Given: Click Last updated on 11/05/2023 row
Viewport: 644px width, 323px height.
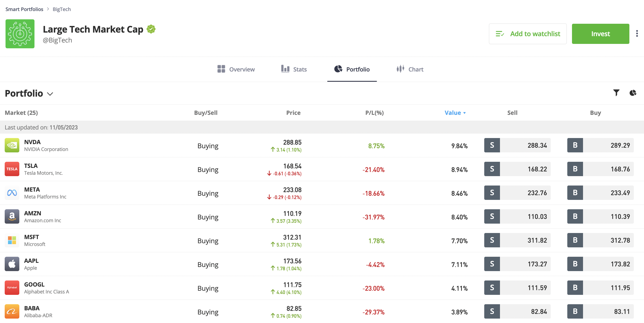Looking at the screenshot, I should tap(322, 127).
